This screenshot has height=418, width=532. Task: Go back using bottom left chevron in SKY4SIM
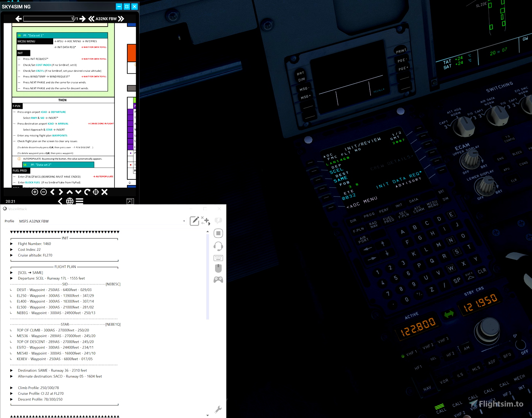[60, 201]
